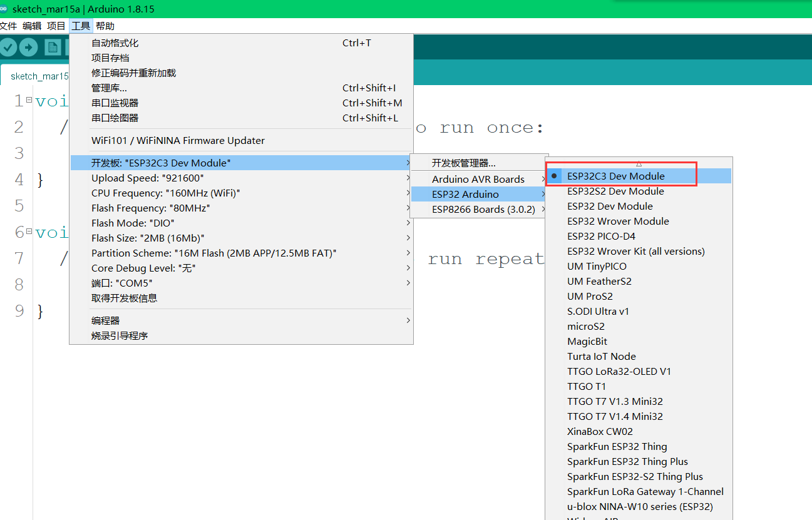Select SparkFun ESP32 Thing Plus board
The height and width of the screenshot is (520, 812).
point(639,462)
